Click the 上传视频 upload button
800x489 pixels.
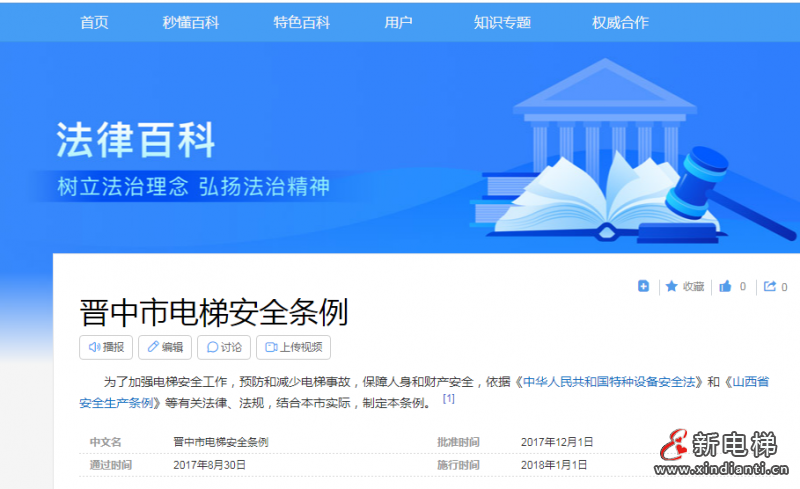coord(293,347)
